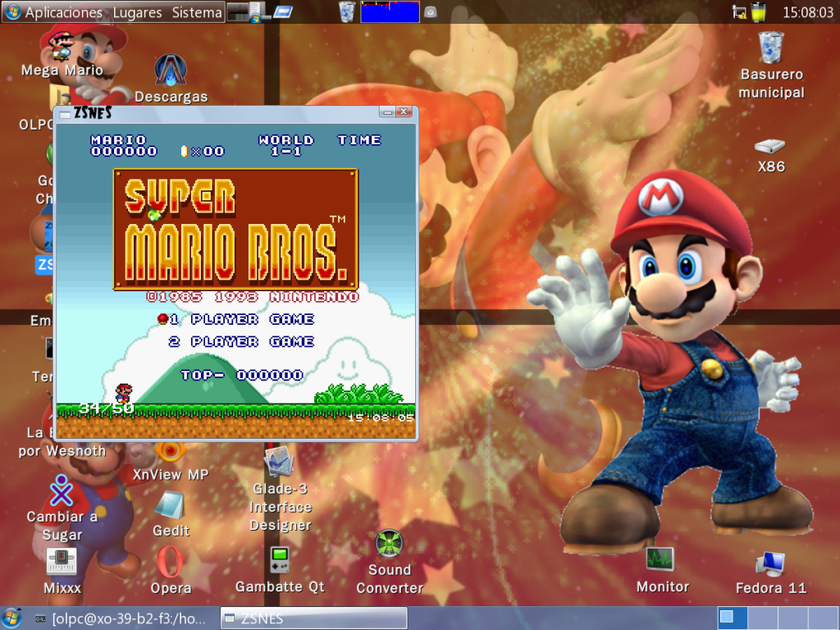Launch Sound Converter icon

(390, 563)
